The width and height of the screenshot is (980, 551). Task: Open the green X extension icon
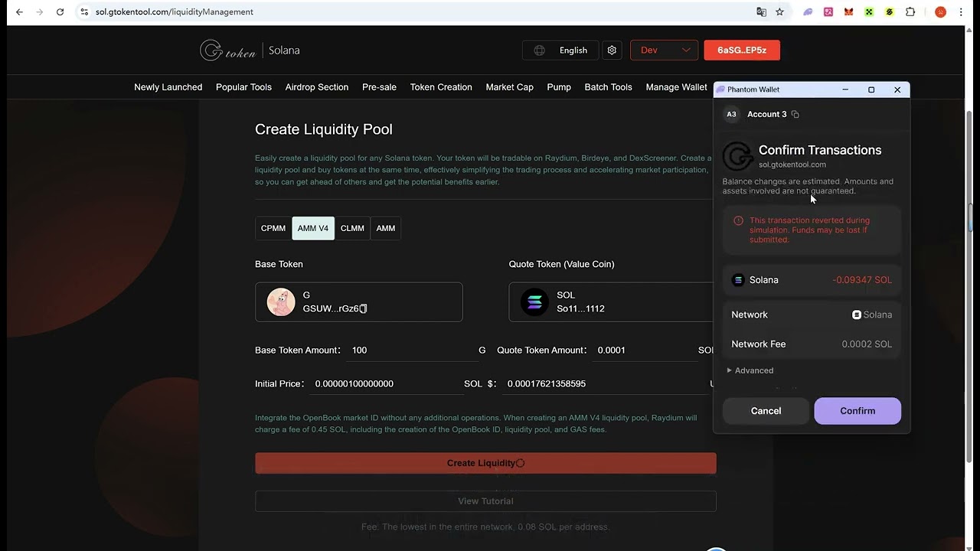[x=869, y=11]
